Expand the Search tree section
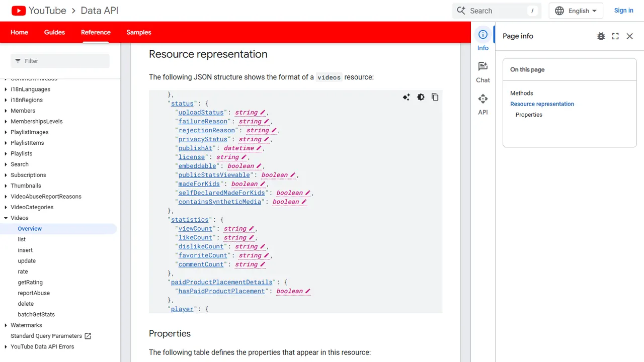 click(x=6, y=164)
